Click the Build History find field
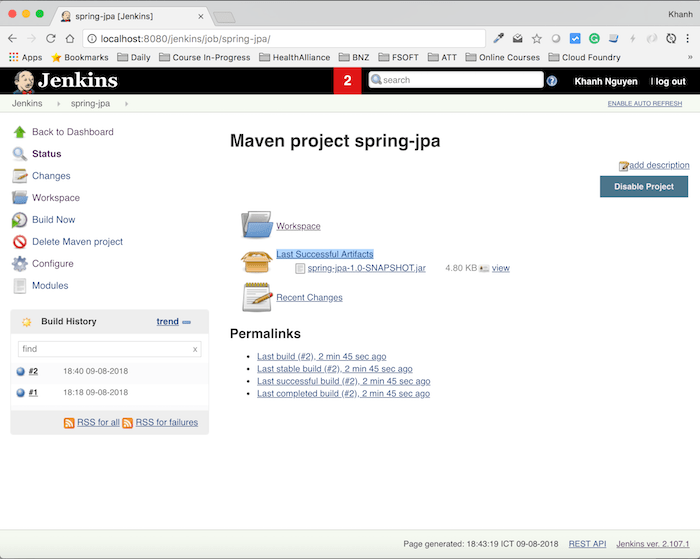 coord(109,349)
